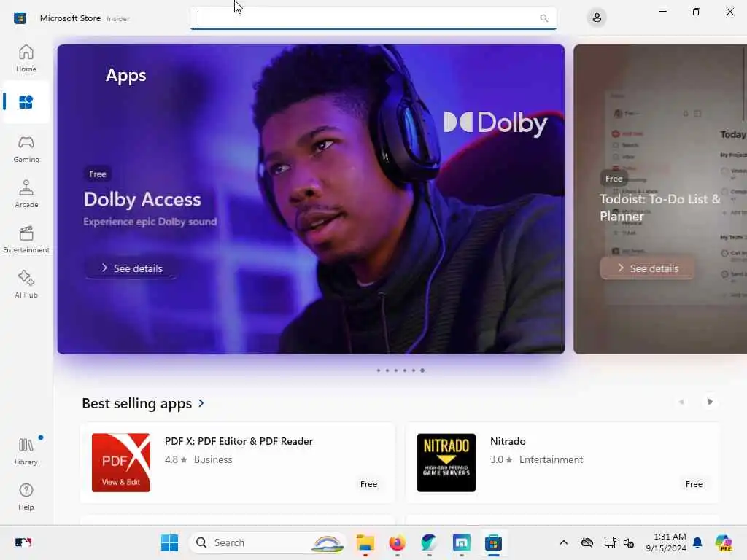Click the Free label on PDF X card

click(x=368, y=484)
